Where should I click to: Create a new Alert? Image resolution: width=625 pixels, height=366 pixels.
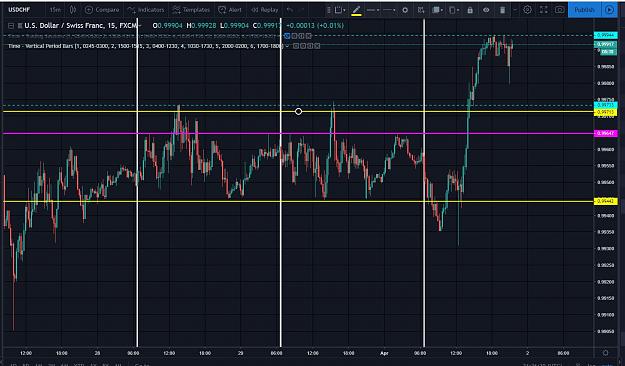click(230, 10)
